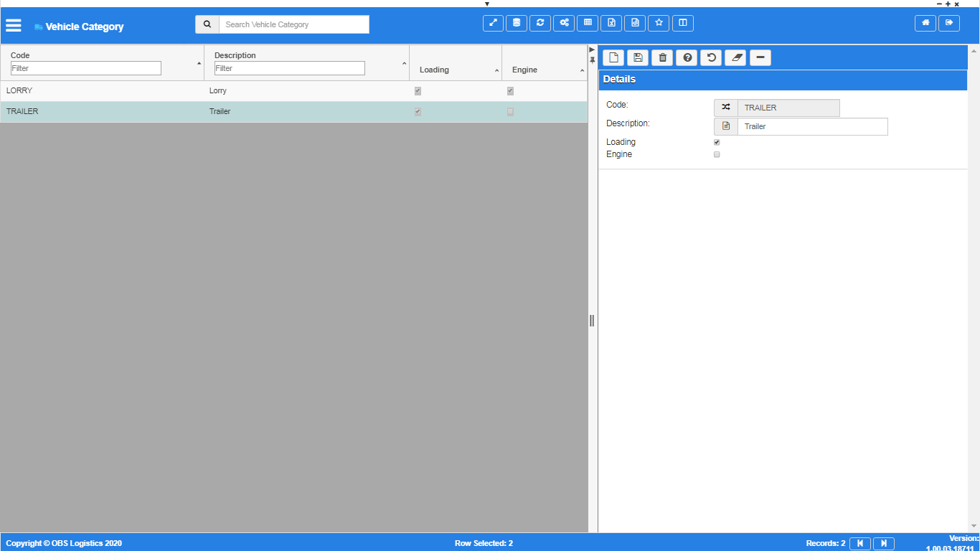Sort by the Code column arrow
Image resolution: width=980 pixels, height=551 pixels.
(x=199, y=64)
